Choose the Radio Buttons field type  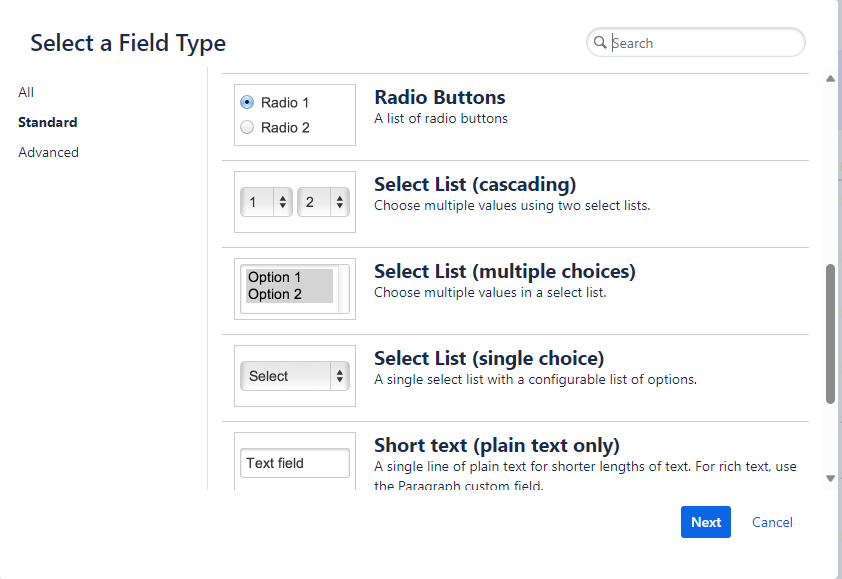coord(439,98)
